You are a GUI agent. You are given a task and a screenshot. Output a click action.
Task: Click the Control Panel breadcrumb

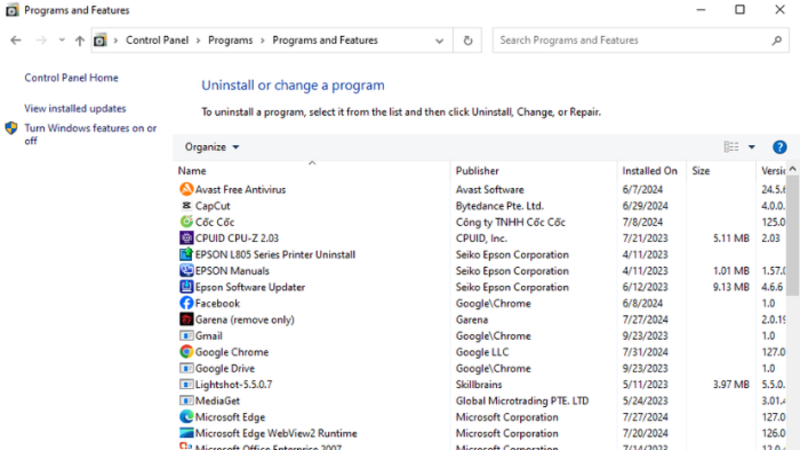click(x=157, y=40)
